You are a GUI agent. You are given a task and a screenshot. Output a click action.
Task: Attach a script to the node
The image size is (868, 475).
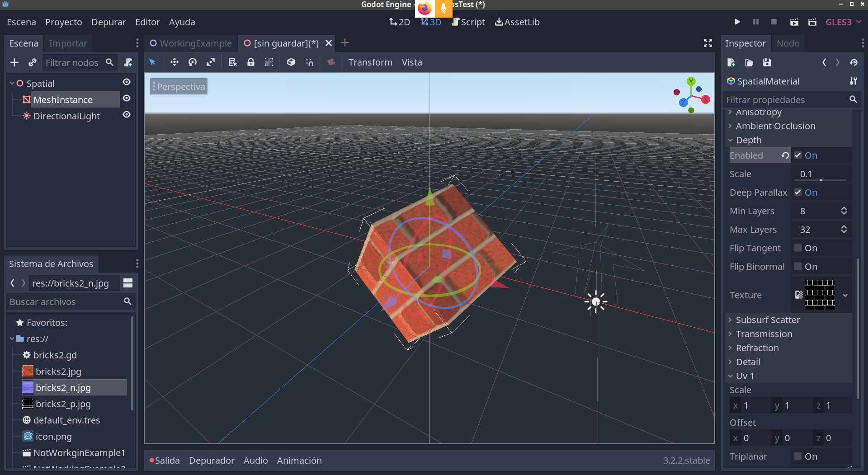click(128, 62)
